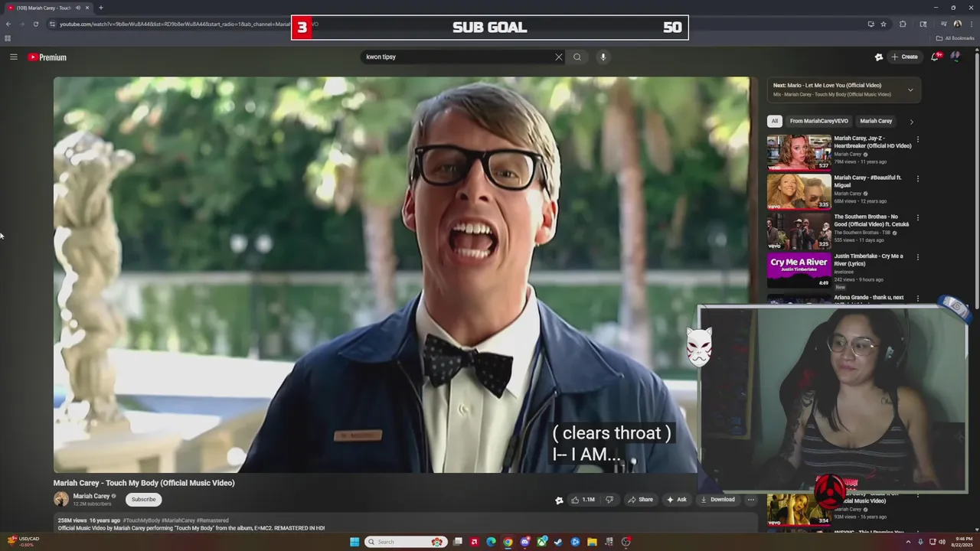The height and width of the screenshot is (551, 980).
Task: Open USD/CAD widget on taskbar
Action: [x=23, y=541]
